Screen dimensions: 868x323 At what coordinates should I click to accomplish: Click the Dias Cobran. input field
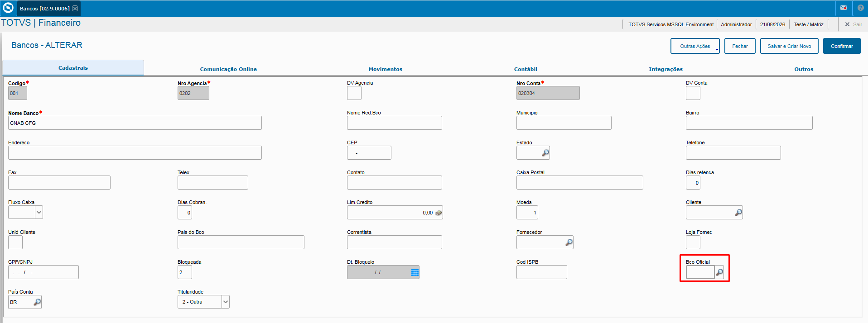[x=185, y=213]
